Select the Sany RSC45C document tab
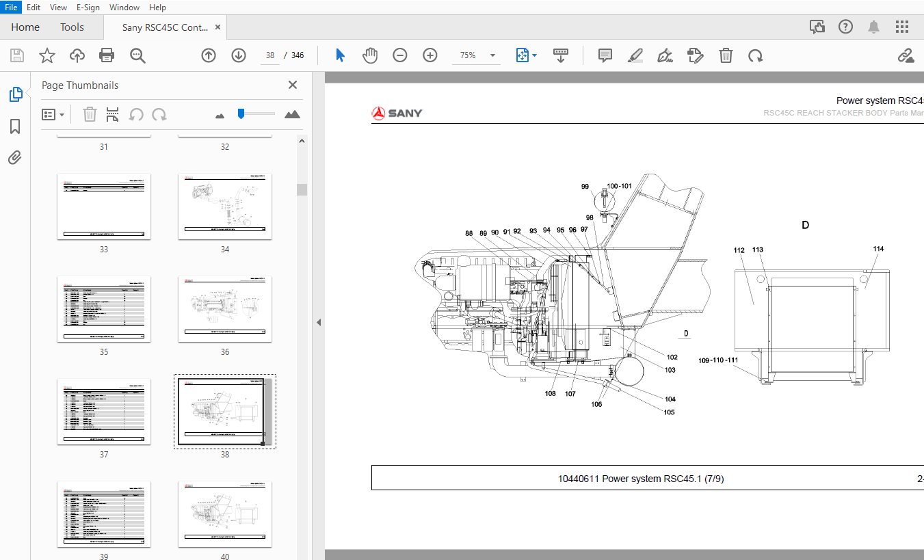Screen dimensions: 924x560 point(165,27)
